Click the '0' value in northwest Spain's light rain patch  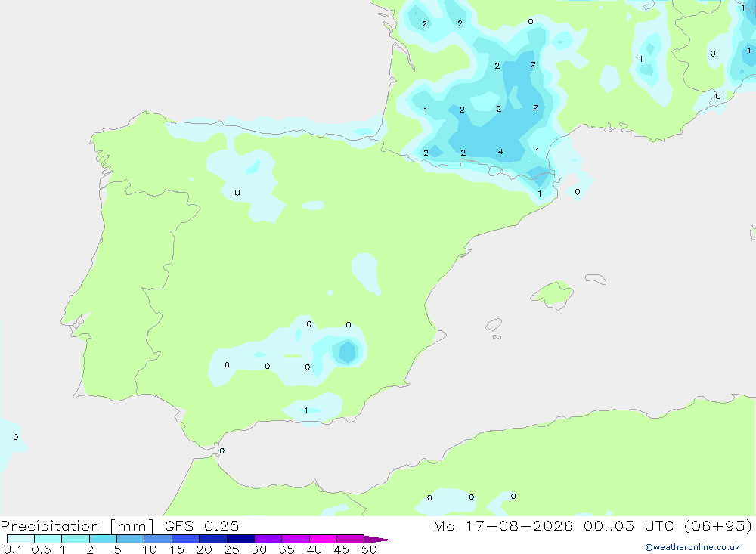coord(237,193)
